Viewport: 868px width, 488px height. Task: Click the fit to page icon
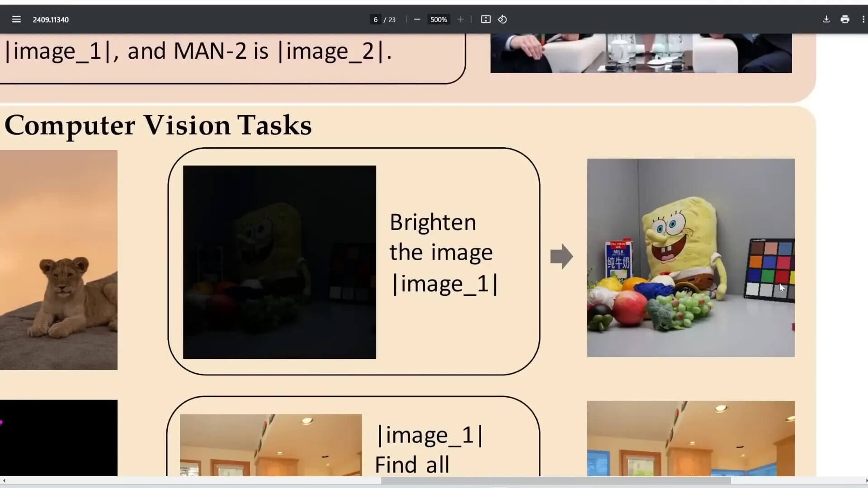(x=486, y=19)
